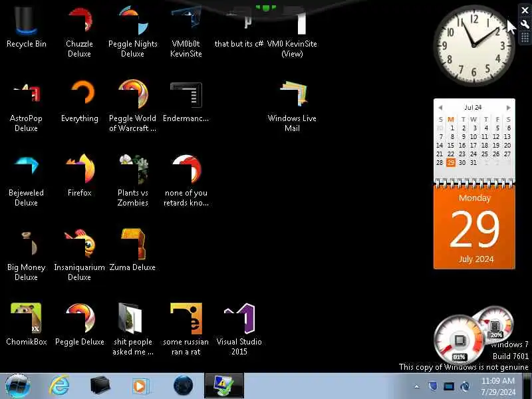
Task: Select highlighted date 29 in calendar grid
Action: [x=451, y=162]
